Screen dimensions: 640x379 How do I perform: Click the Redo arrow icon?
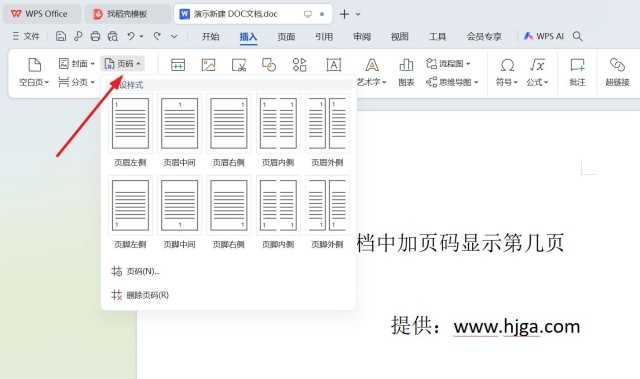157,36
